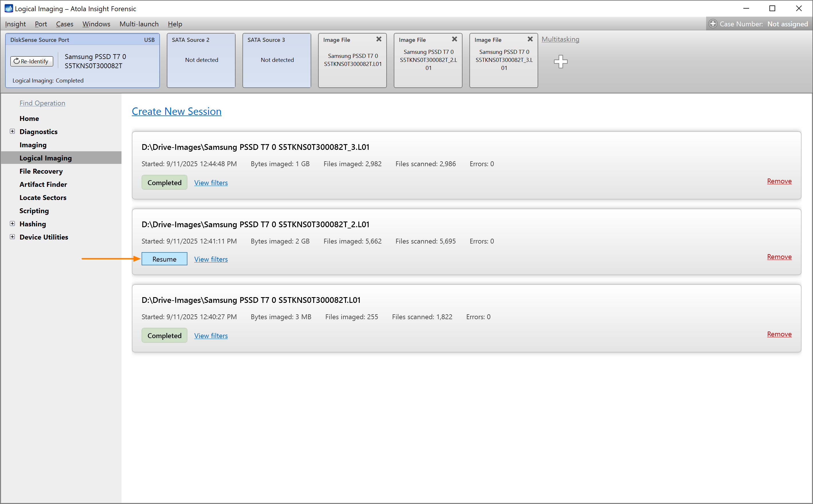
Task: Open File Recovery in sidebar
Action: pos(41,171)
